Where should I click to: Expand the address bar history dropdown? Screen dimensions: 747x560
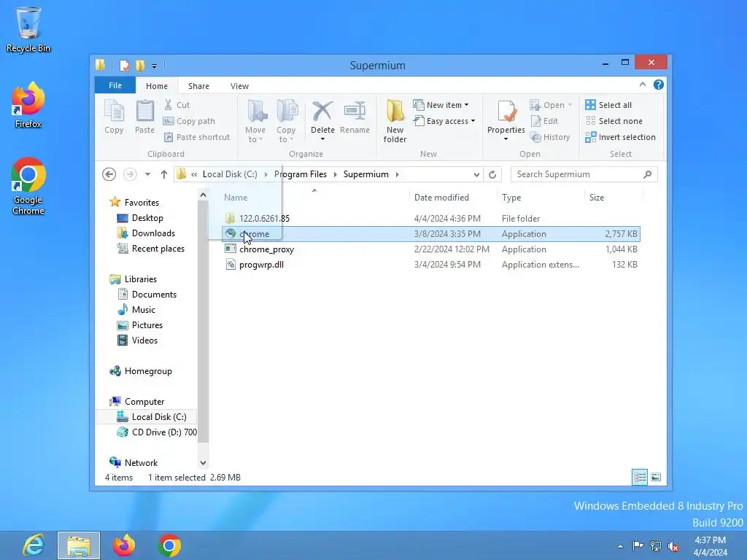click(476, 175)
